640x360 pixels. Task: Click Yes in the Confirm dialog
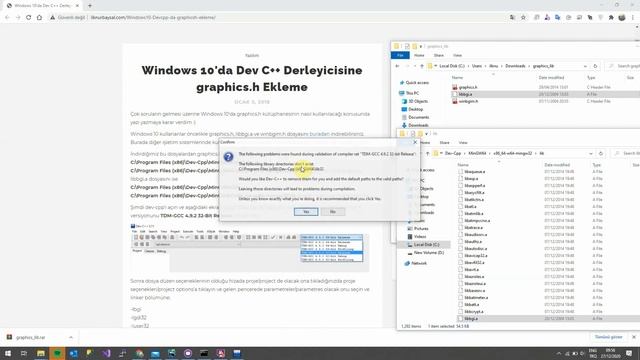[x=306, y=211]
